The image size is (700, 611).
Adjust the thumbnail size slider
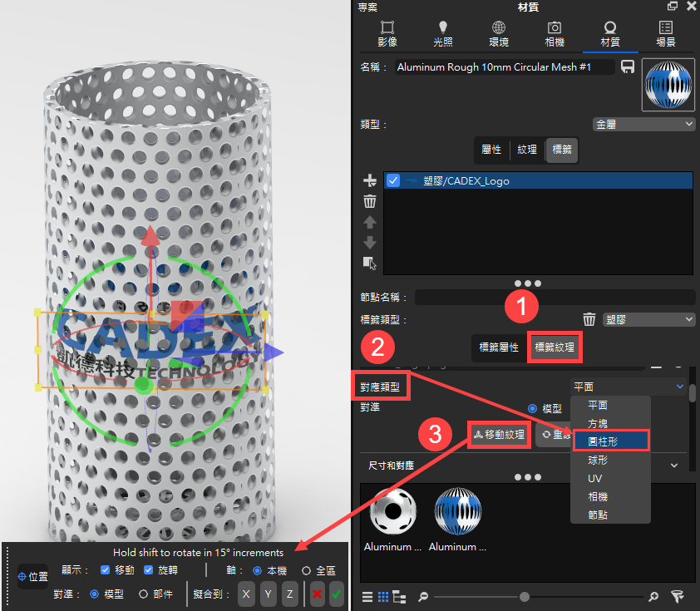(x=525, y=597)
